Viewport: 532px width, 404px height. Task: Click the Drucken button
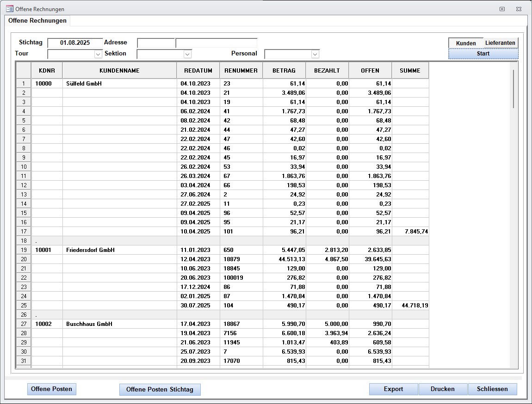coord(443,389)
